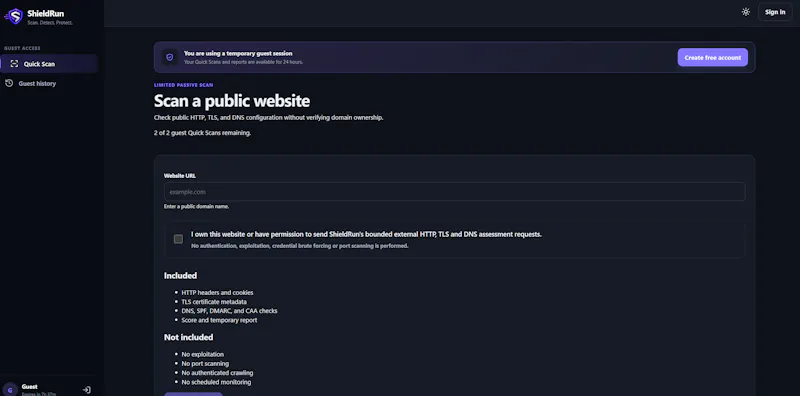Click the ownership permission statement text

366,234
